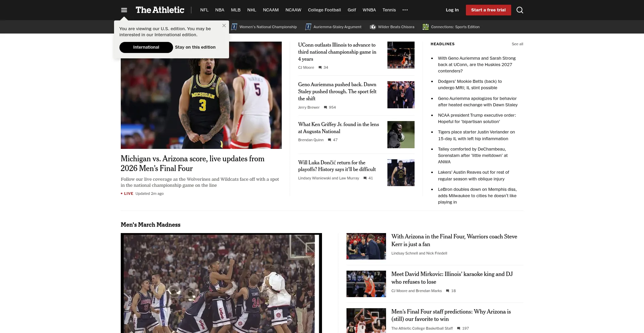This screenshot has height=333, width=644.
Task: Open Will Luka Dončić return article
Action: tap(337, 166)
